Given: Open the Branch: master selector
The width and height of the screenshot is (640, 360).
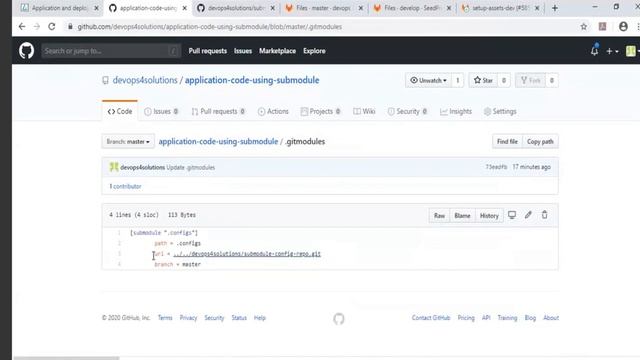Looking at the screenshot, I should pyautogui.click(x=128, y=142).
